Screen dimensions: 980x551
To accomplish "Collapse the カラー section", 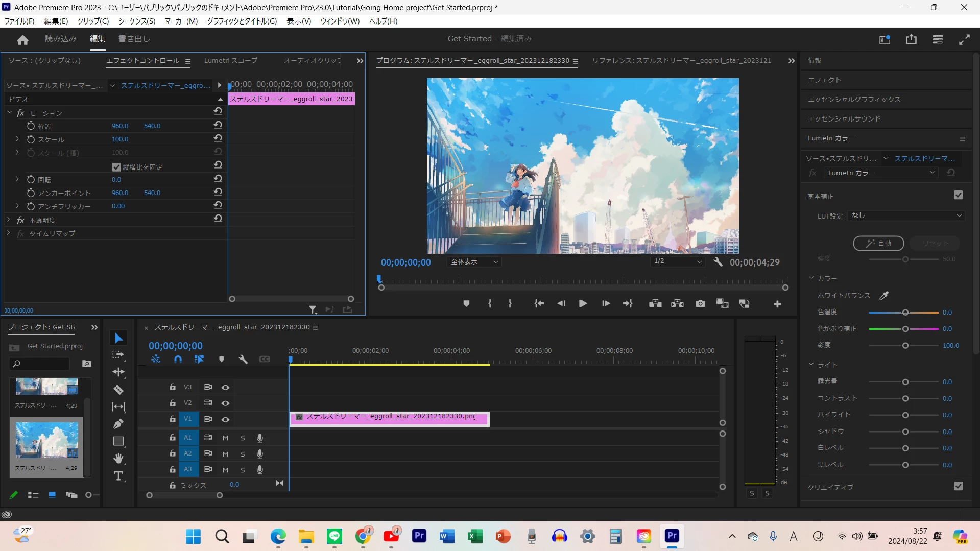I will [811, 278].
